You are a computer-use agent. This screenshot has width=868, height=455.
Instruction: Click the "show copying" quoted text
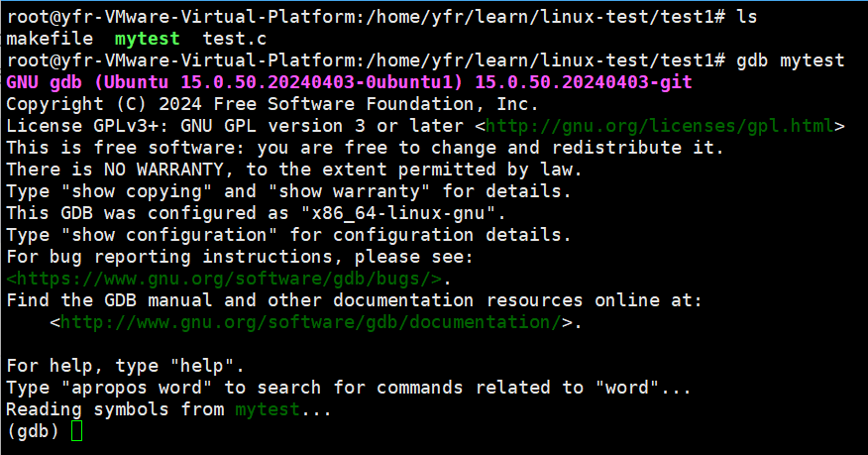click(137, 192)
